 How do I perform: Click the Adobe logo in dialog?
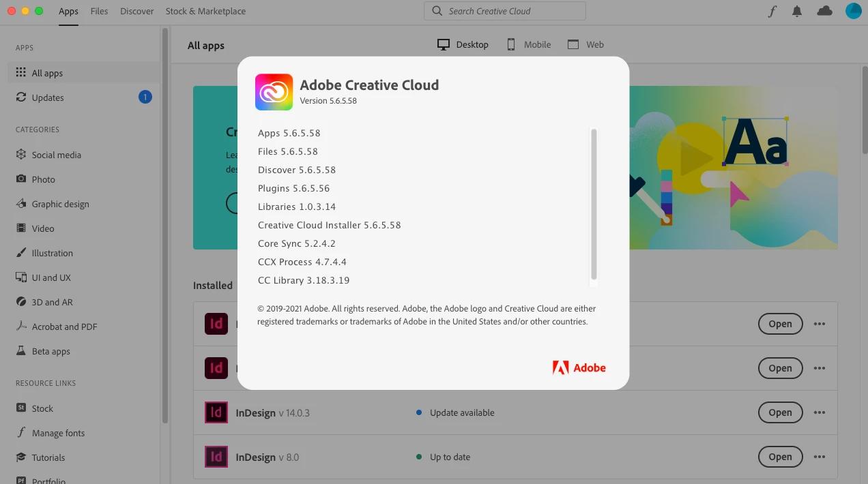coord(579,367)
